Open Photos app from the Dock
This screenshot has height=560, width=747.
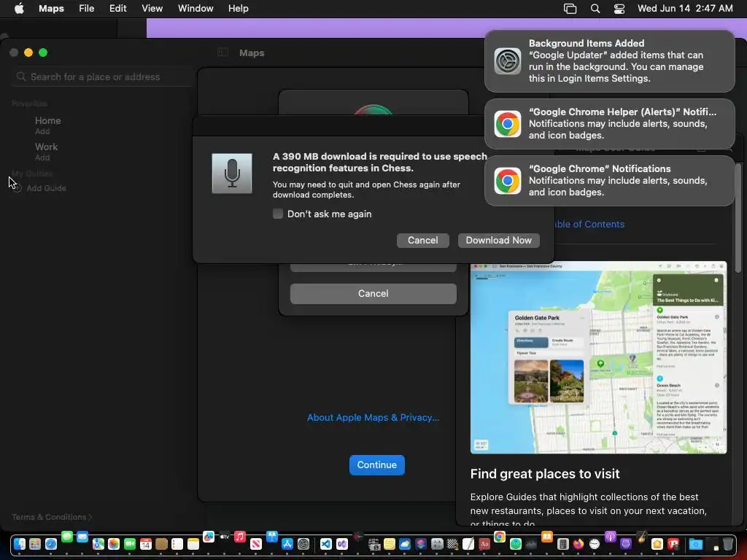(x=114, y=544)
